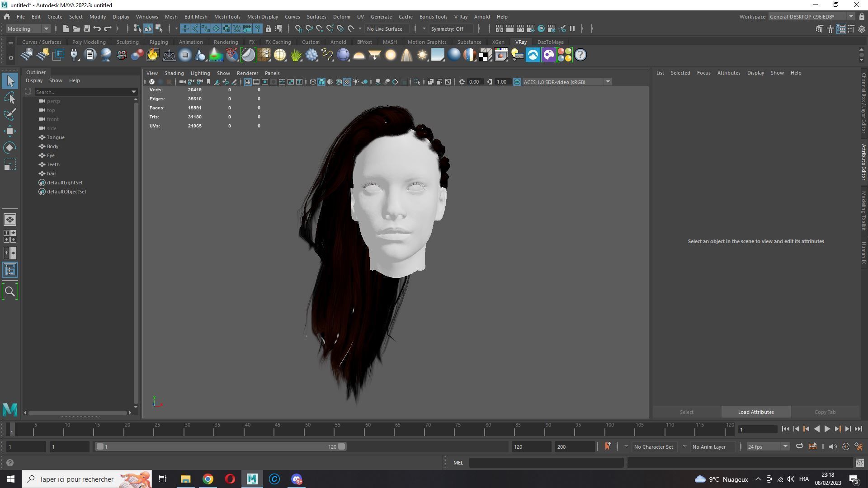Image resolution: width=868 pixels, height=488 pixels.
Task: Open the Windows notification center icon
Action: 854,479
